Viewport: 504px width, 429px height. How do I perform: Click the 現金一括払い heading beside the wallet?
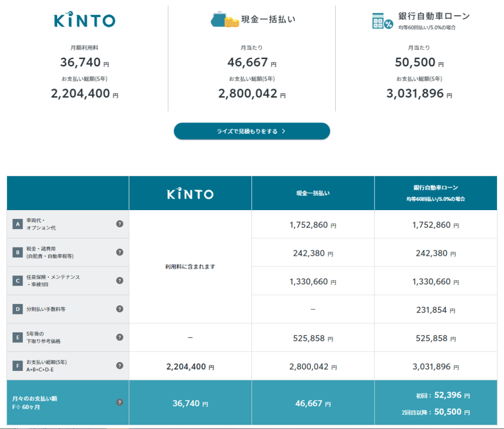tap(268, 19)
